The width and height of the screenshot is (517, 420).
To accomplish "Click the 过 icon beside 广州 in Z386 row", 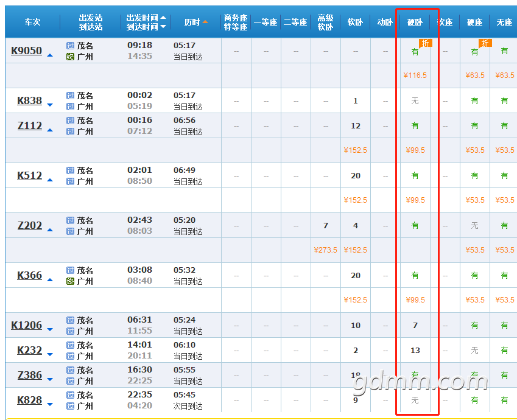I will coord(70,381).
